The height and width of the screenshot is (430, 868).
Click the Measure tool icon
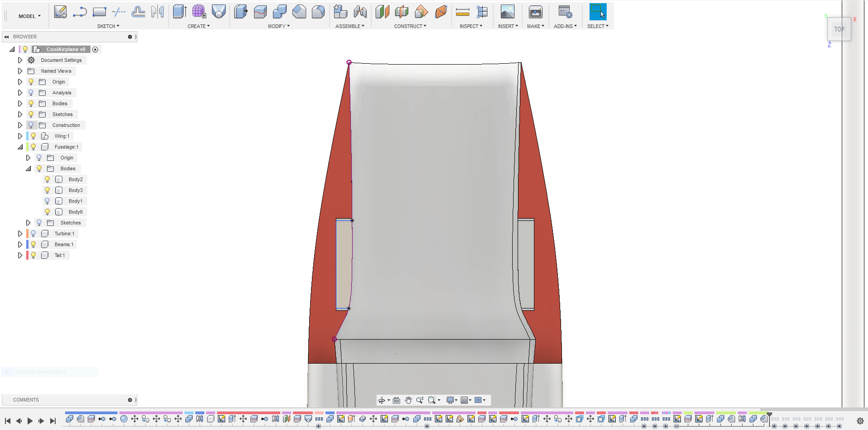(462, 12)
